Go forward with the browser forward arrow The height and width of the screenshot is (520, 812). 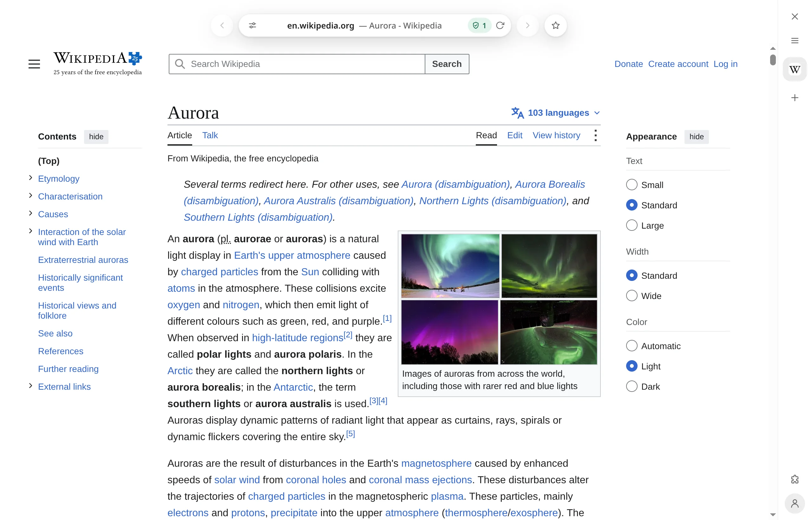coord(527,25)
